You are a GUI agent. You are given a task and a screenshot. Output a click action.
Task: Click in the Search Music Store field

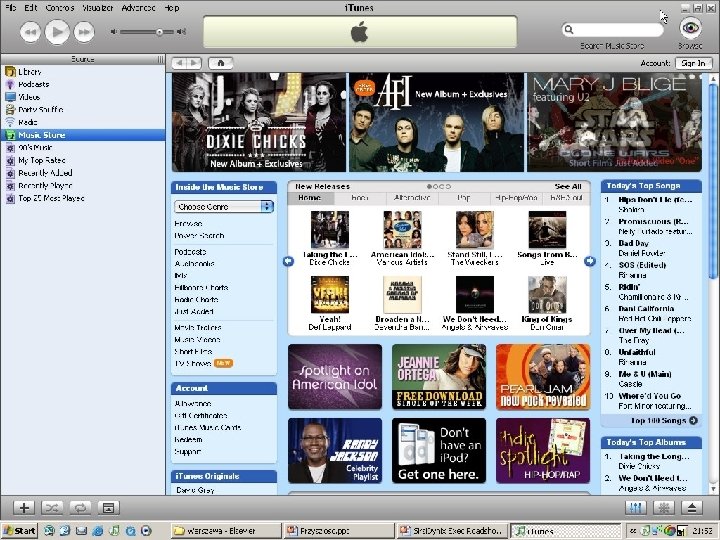[613, 30]
